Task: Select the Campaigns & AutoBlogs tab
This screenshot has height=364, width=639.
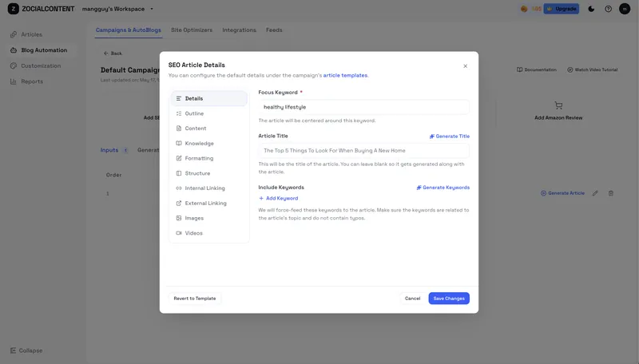Action: tap(129, 30)
